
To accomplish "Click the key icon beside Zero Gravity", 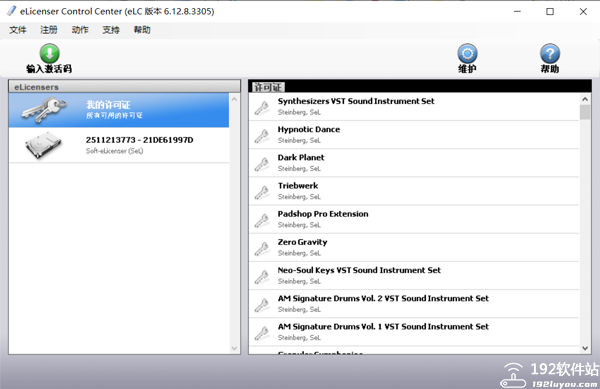I will [x=262, y=249].
